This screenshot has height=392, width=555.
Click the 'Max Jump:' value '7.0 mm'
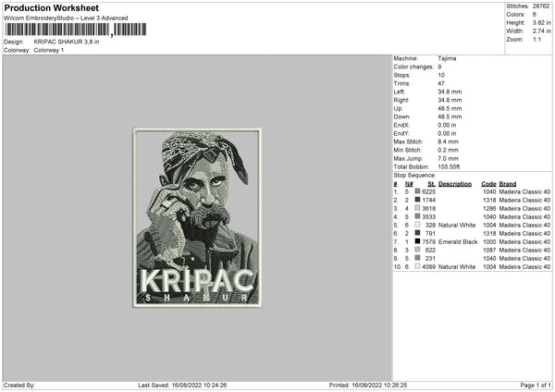448,158
